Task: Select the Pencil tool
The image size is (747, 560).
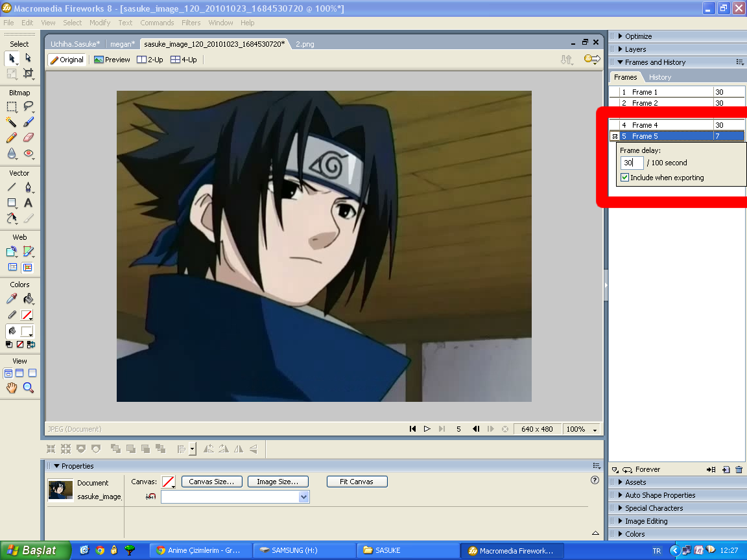Action: click(x=12, y=137)
